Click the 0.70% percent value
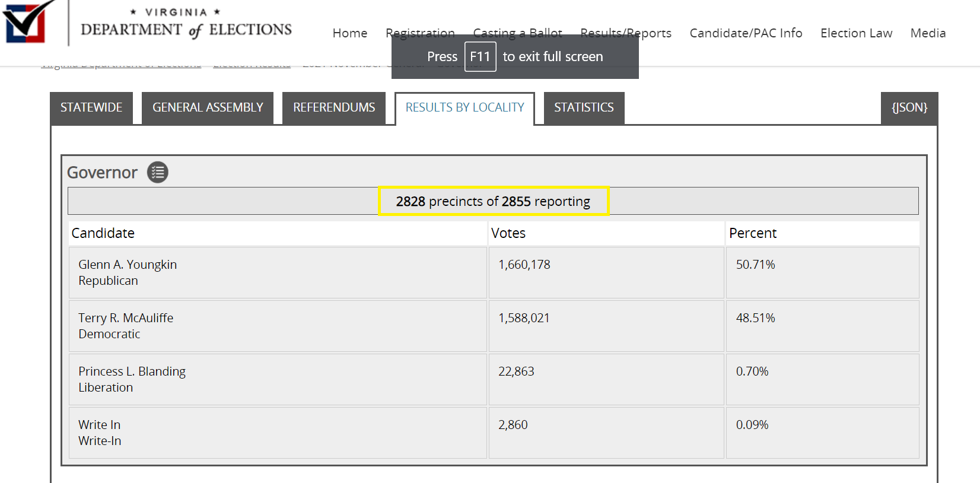This screenshot has width=980, height=483. click(752, 371)
